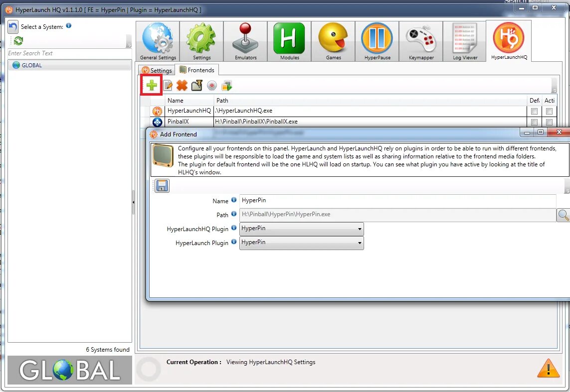The width and height of the screenshot is (570, 392).
Task: Toggle the Default checkbox for PinballX row
Action: tap(534, 122)
